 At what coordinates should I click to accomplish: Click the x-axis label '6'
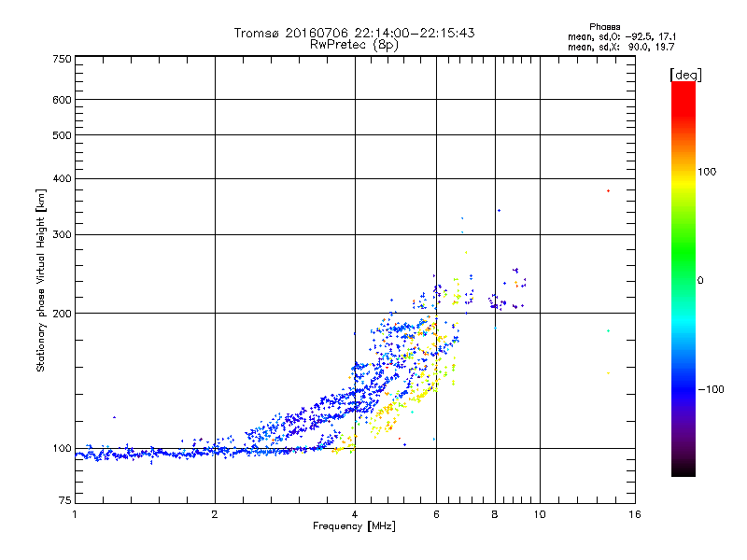tap(436, 514)
